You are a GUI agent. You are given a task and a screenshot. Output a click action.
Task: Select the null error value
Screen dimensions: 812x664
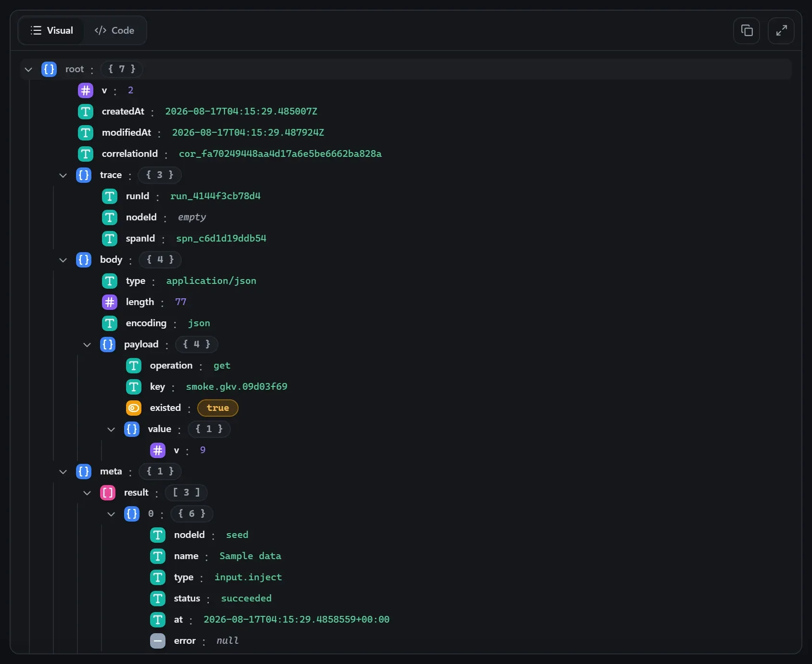pos(228,641)
